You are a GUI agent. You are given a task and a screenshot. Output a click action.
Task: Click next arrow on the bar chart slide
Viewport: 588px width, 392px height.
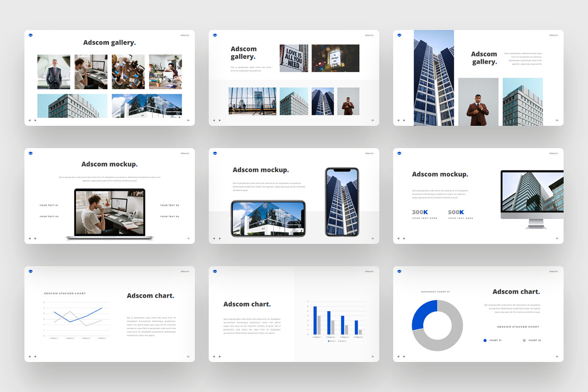click(220, 356)
